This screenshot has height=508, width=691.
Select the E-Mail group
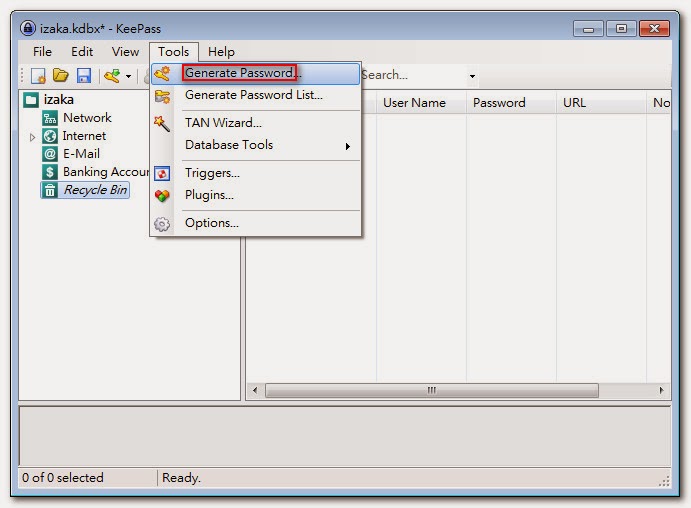81,154
